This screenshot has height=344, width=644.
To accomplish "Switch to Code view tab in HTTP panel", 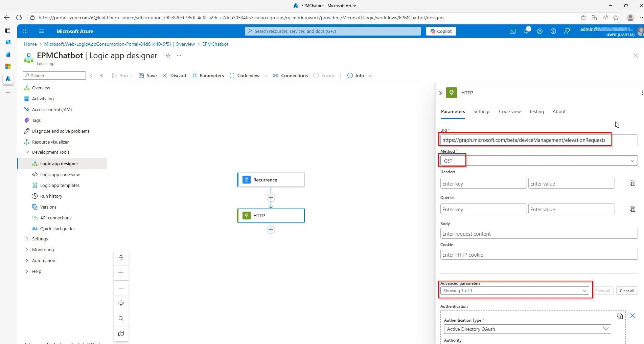I will coord(510,111).
